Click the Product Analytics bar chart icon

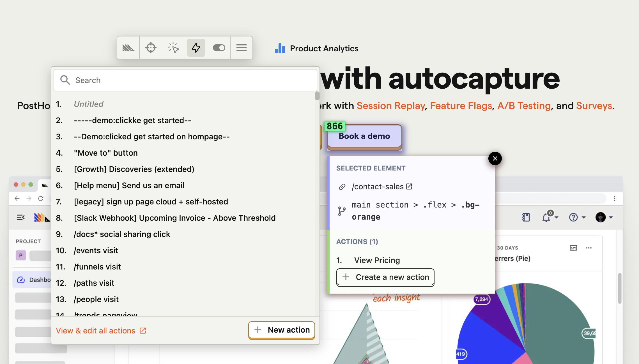coord(280,48)
